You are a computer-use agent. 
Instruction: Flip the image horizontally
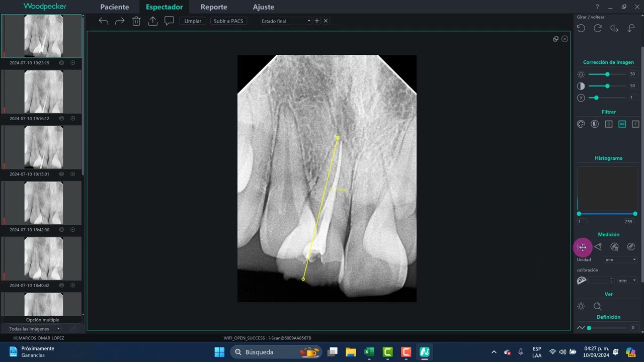point(614,29)
